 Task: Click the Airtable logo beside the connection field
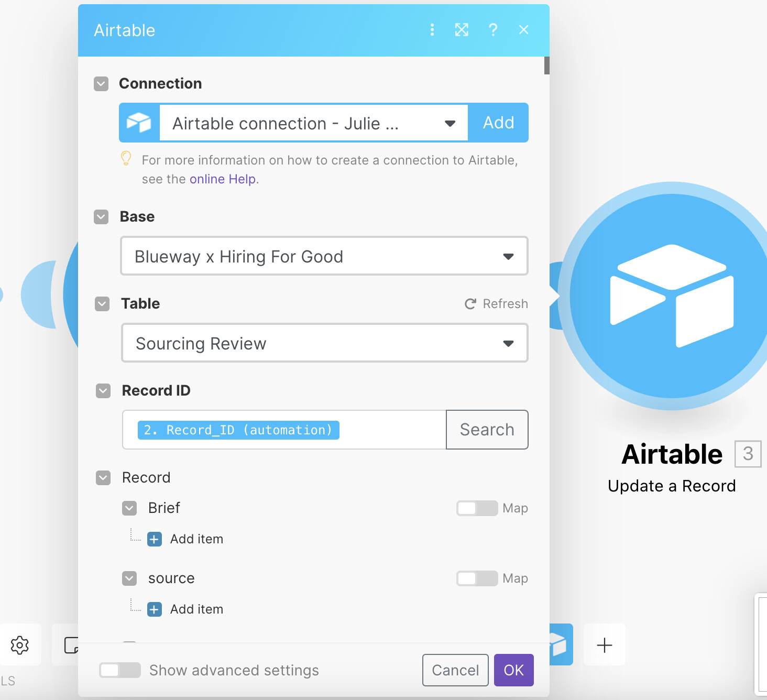point(139,123)
